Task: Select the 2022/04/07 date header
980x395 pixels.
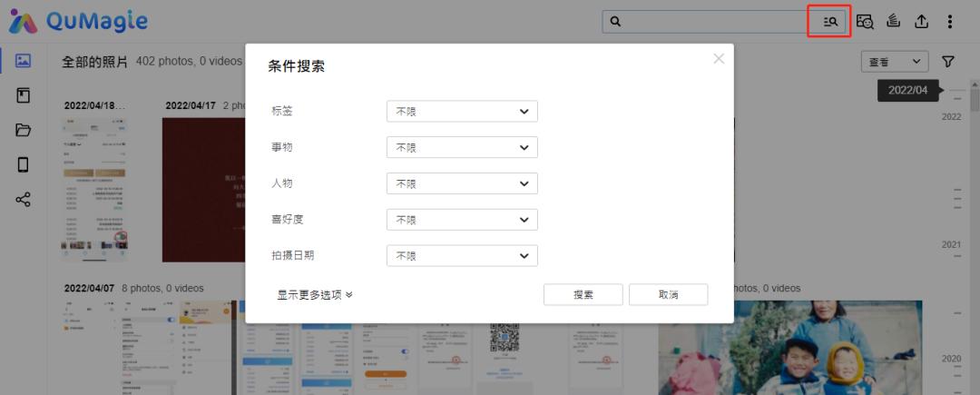Action: pos(89,288)
